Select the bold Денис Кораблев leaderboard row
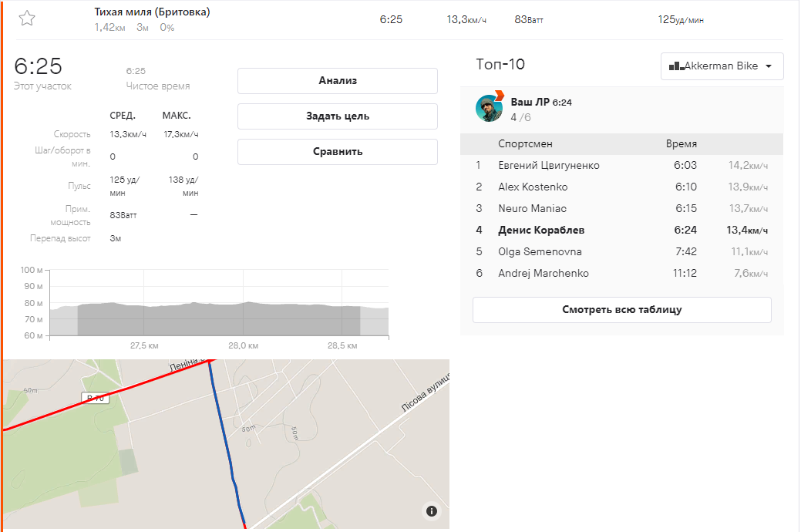 pyautogui.click(x=541, y=231)
